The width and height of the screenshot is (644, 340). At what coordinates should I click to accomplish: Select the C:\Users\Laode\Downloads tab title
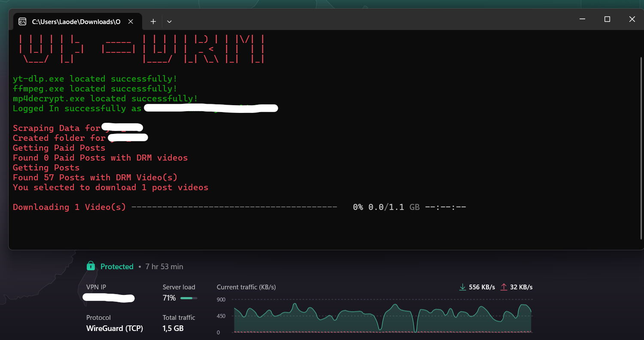click(76, 21)
